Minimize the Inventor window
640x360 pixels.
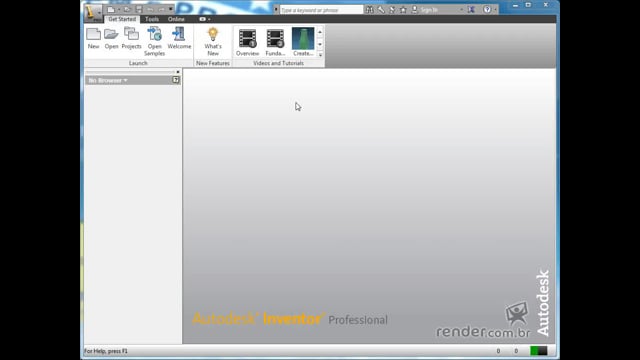(516, 5)
